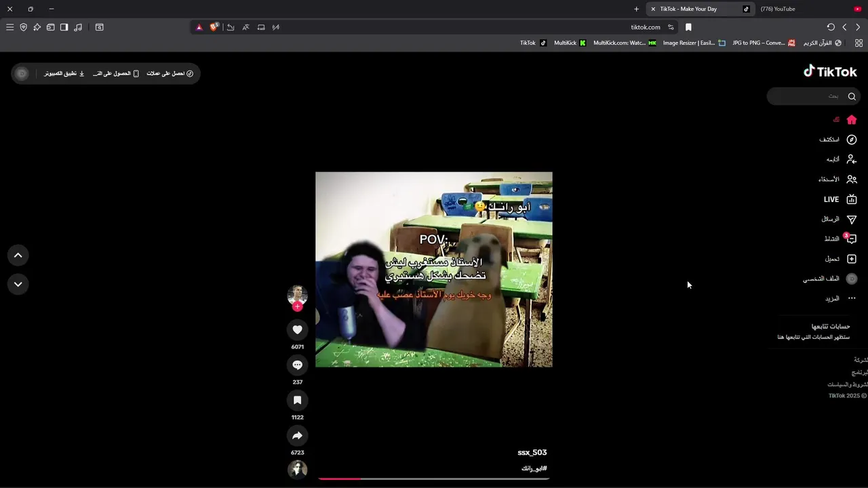
Task: Open Activity (النشاط) notifications
Action: [840, 239]
